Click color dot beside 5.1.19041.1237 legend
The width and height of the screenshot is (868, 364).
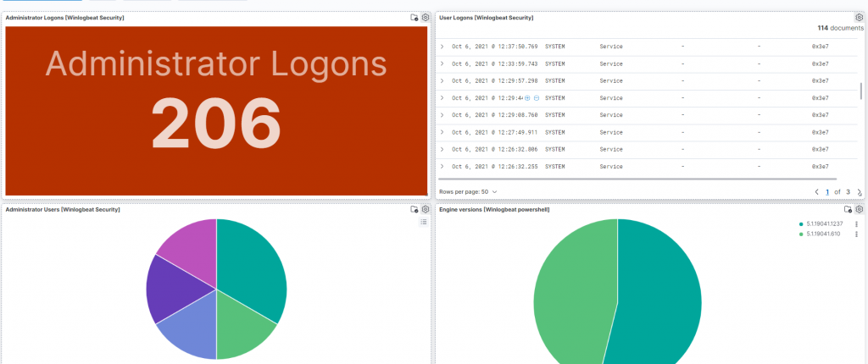click(x=801, y=224)
